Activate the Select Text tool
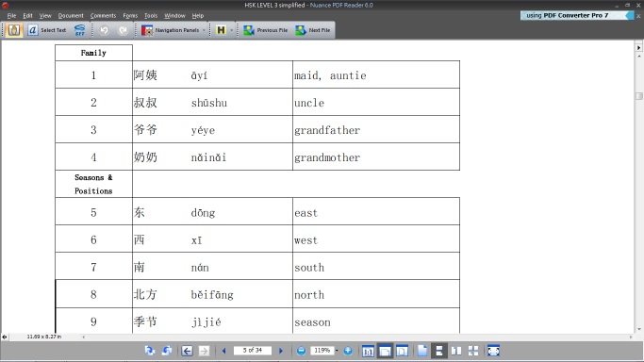This screenshot has width=644, height=362. point(47,30)
